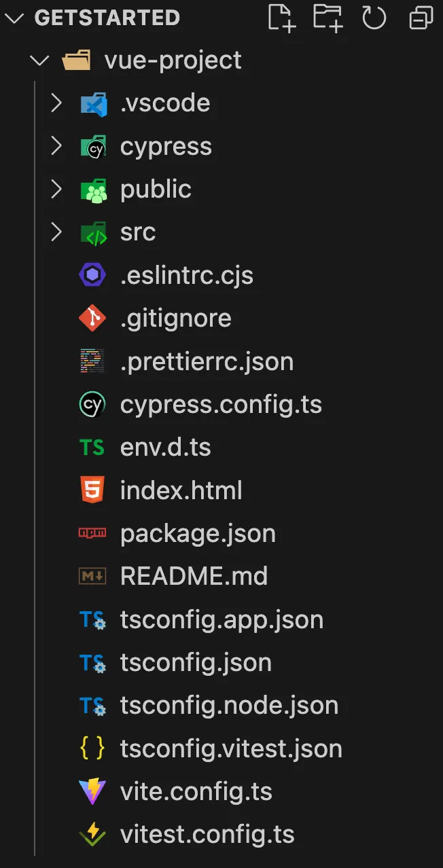
Task: Click the HTML5 icon beside index.html
Action: coord(92,490)
